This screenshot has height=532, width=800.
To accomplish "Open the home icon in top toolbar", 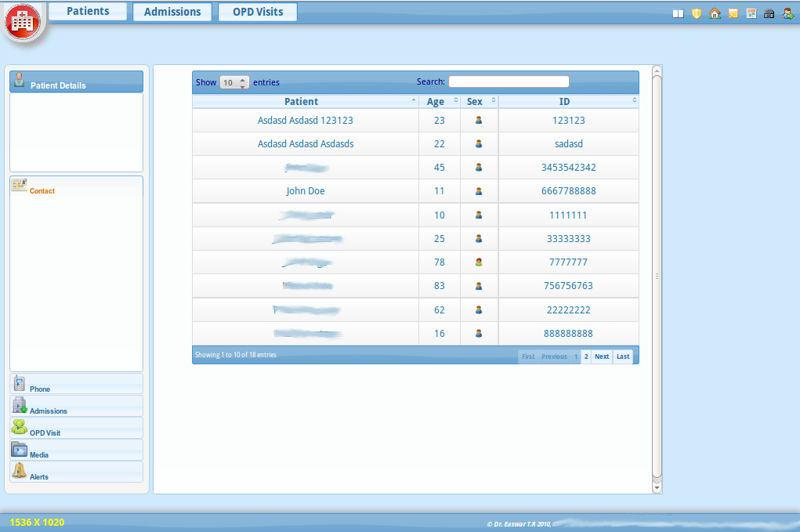I will pyautogui.click(x=715, y=13).
